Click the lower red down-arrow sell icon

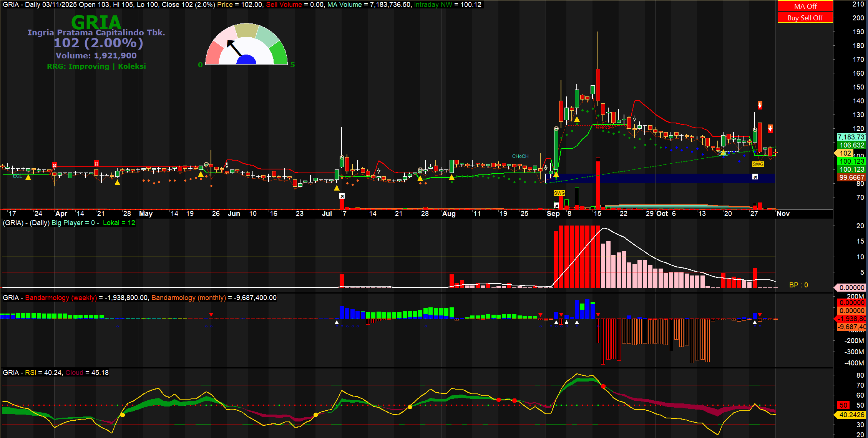[x=770, y=128]
